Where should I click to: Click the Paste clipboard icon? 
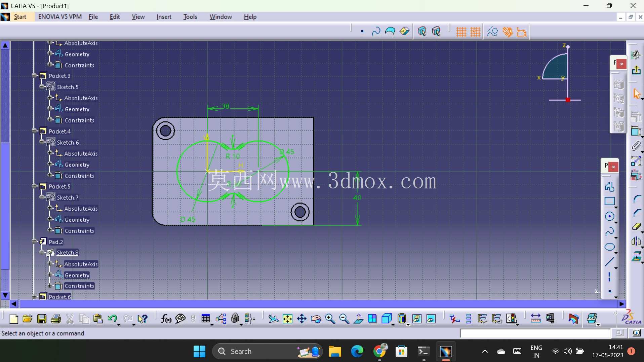coord(98,319)
